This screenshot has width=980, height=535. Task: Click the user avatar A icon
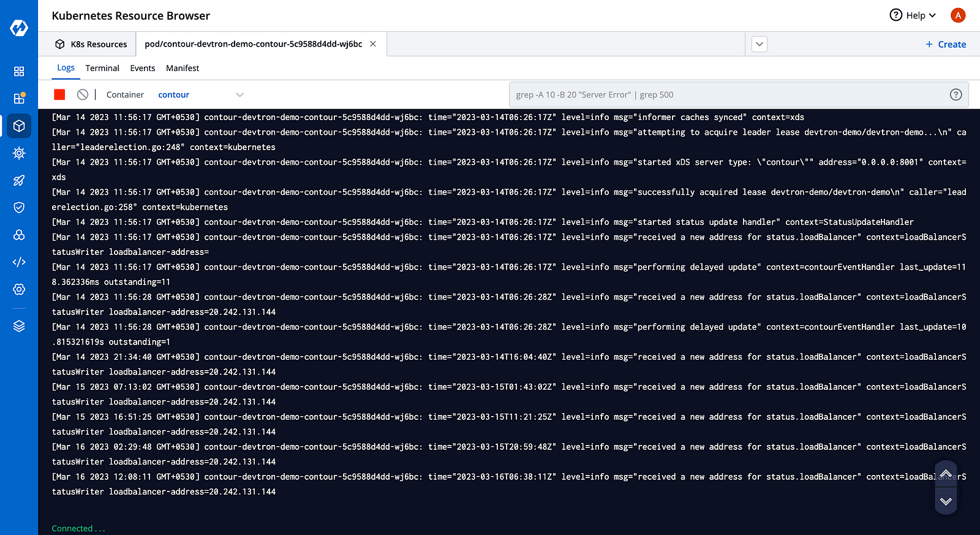click(x=958, y=15)
